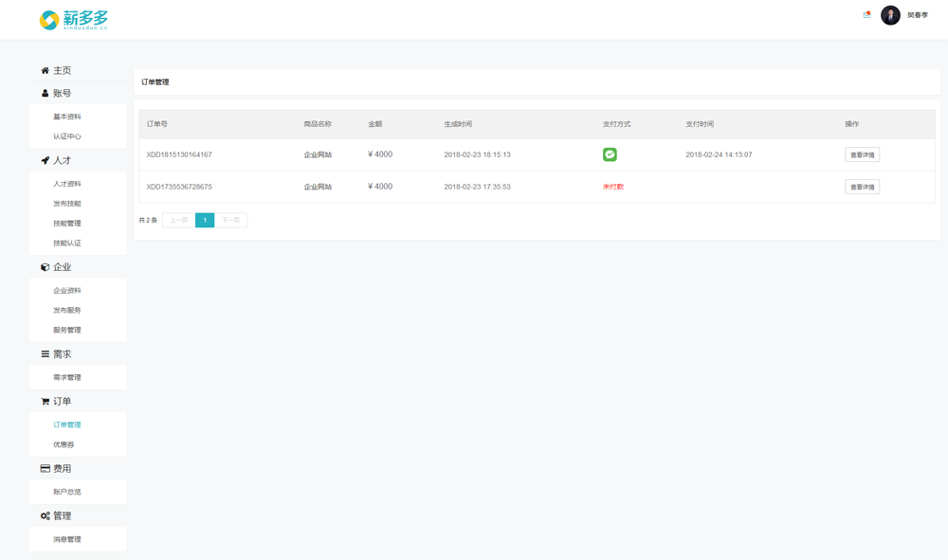Click the 生成时间 column header
This screenshot has height=560, width=948.
tap(458, 124)
